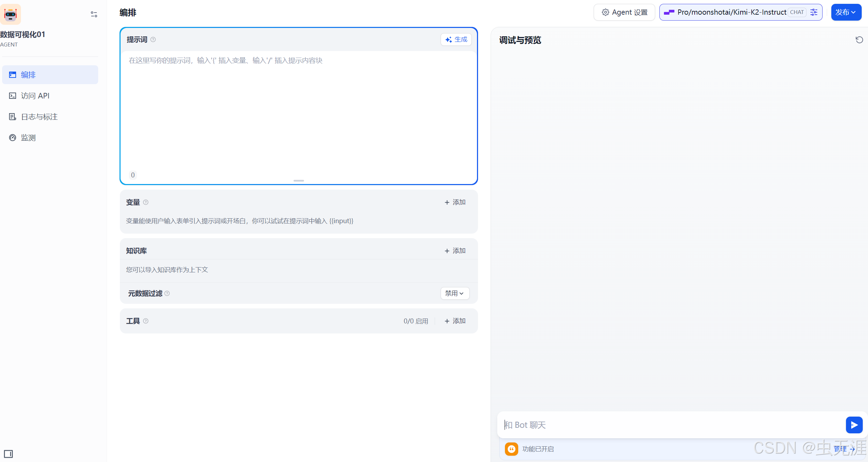Click help icon next to 提示词
This screenshot has width=868, height=462.
click(153, 39)
